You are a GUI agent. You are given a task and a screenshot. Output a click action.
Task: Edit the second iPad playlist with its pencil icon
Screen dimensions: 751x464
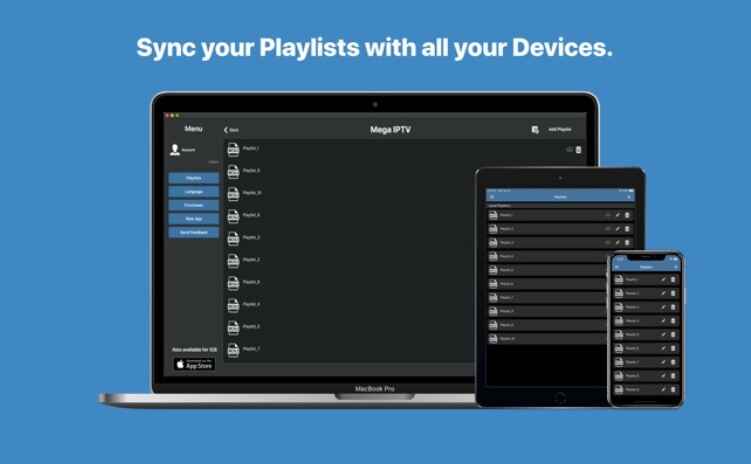point(617,229)
